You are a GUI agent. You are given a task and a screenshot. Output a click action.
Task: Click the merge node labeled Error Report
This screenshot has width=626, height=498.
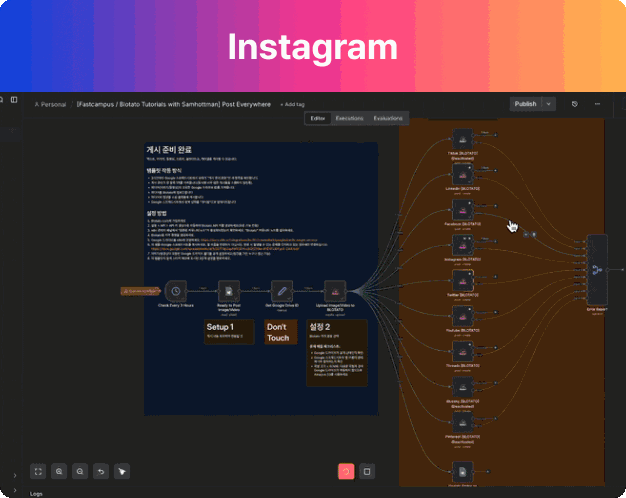tap(597, 270)
